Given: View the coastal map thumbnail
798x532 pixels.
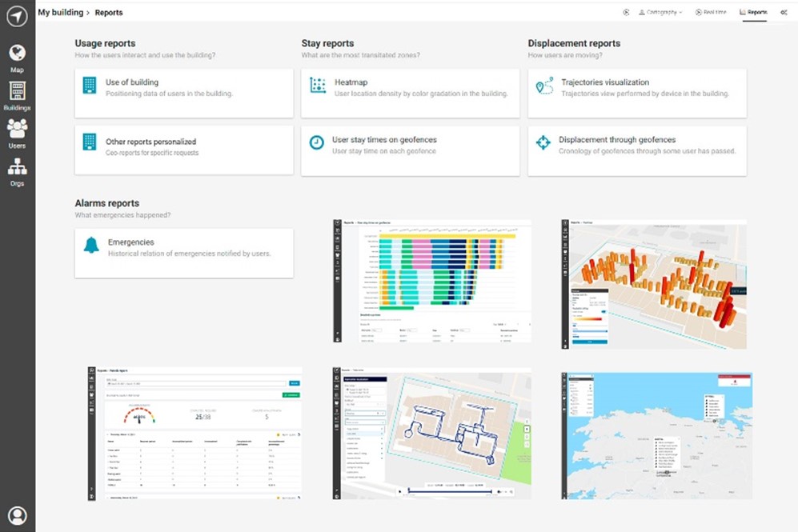Looking at the screenshot, I should click(656, 436).
